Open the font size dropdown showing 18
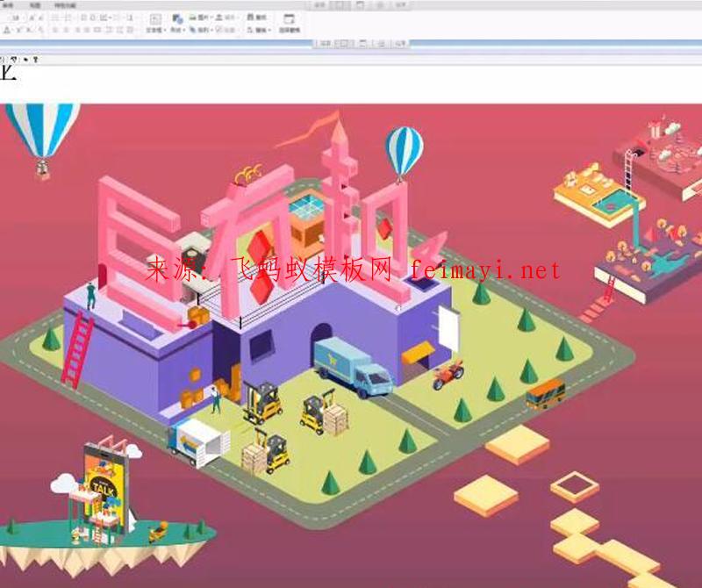 point(15,17)
